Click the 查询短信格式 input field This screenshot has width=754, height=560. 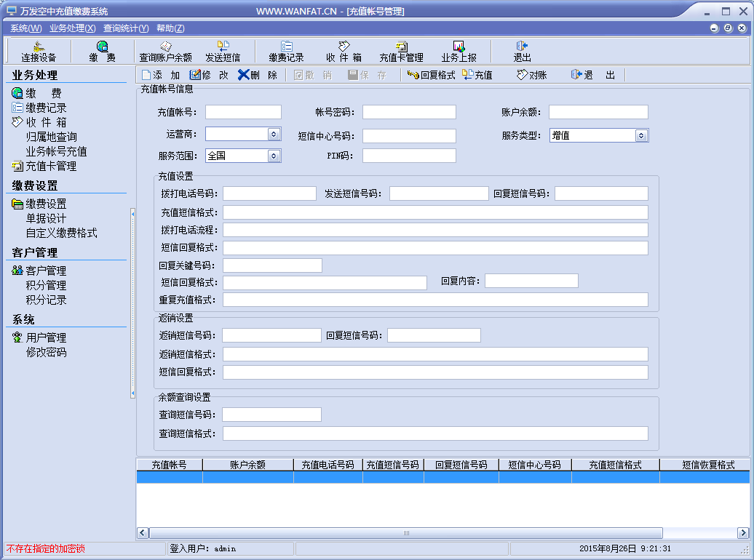point(435,433)
